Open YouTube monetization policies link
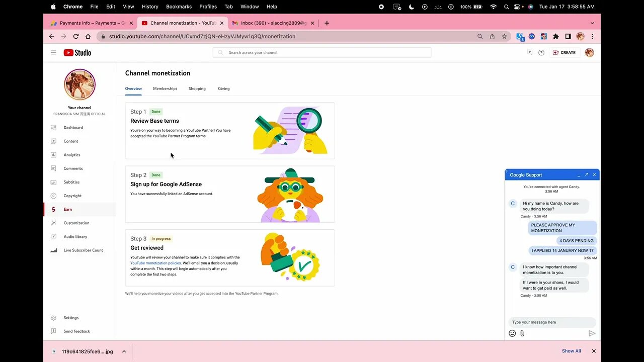This screenshot has height=362, width=644. (x=156, y=263)
